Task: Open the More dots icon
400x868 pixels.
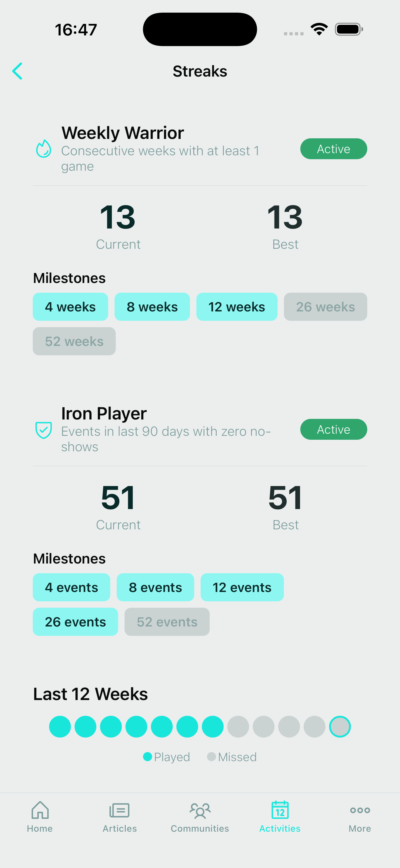Action: (x=360, y=810)
